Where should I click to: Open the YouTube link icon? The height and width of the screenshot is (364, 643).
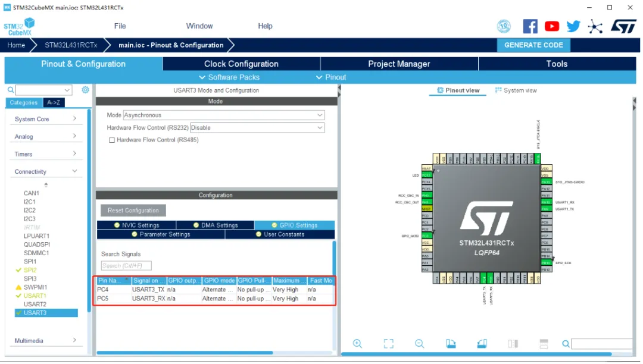click(551, 26)
